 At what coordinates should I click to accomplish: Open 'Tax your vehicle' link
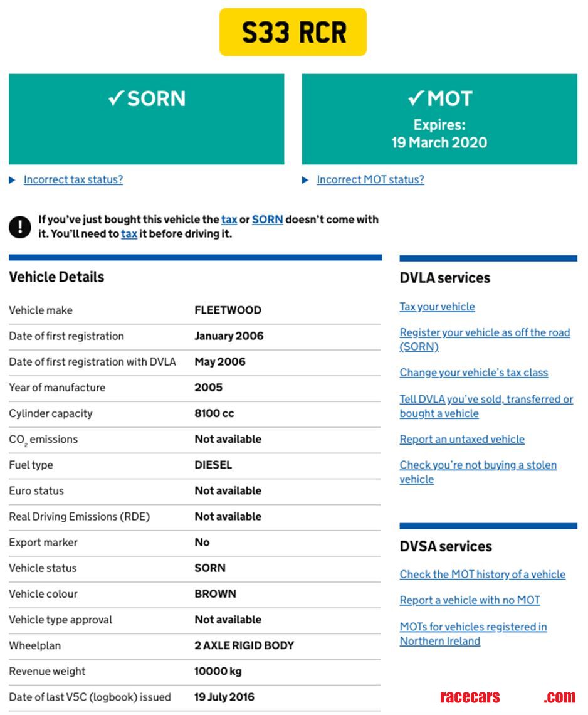tap(437, 307)
